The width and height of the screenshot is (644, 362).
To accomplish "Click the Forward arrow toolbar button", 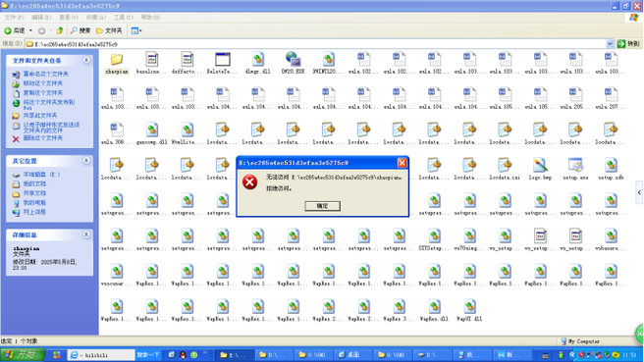I will (42, 30).
